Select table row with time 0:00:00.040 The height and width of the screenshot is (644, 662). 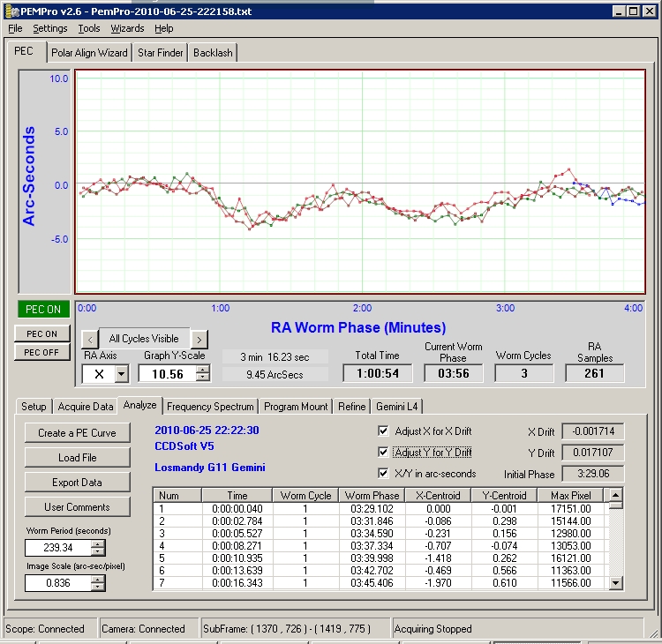(x=380, y=509)
